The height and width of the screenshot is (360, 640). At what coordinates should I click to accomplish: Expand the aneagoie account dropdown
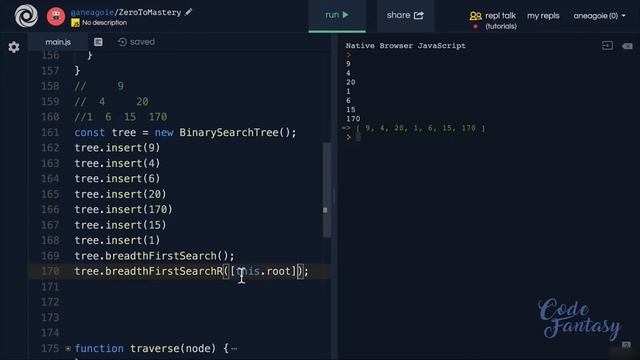tap(599, 16)
